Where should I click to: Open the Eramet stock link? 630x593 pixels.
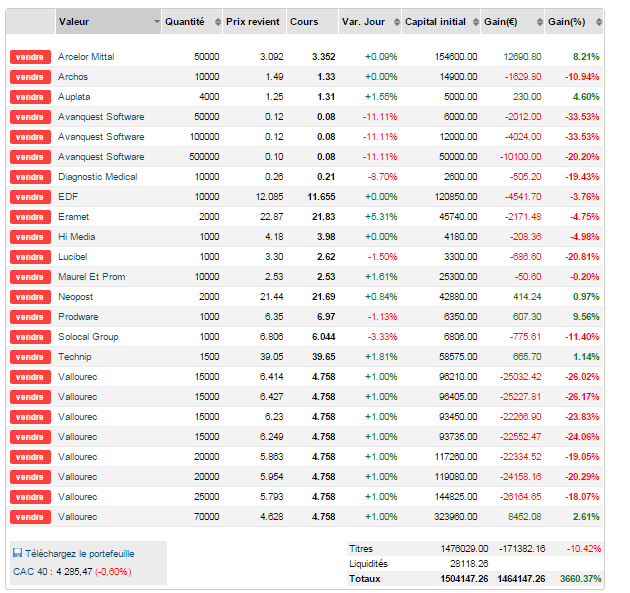point(73,217)
